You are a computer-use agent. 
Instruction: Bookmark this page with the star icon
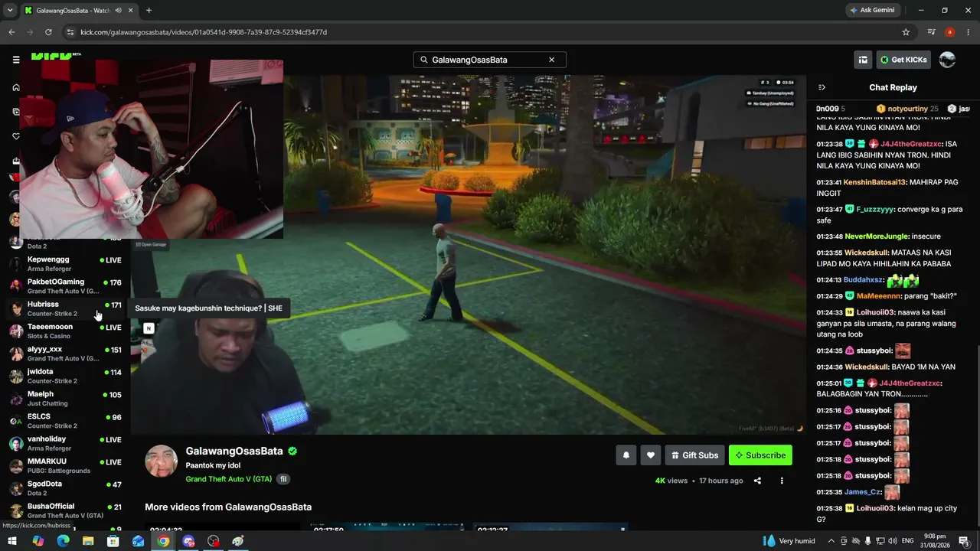pyautogui.click(x=906, y=32)
